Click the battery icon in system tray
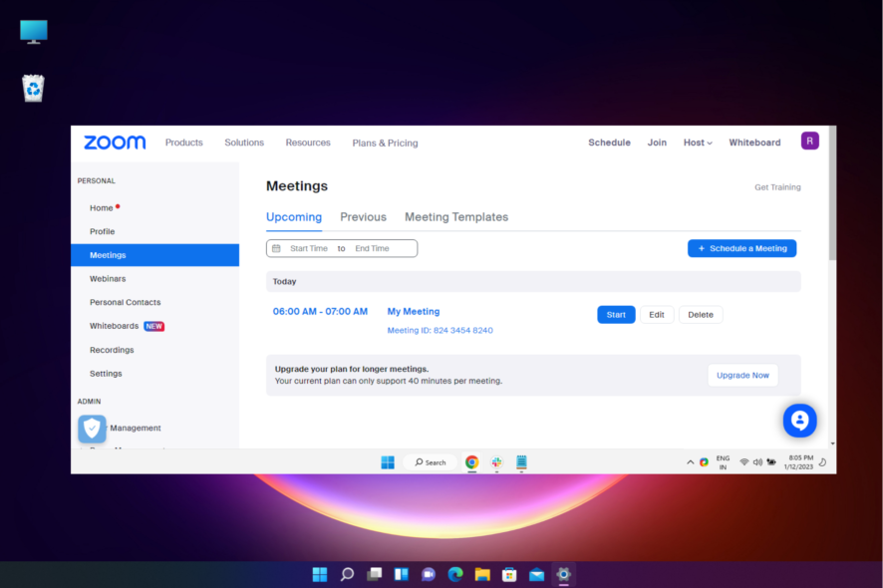The image size is (883, 588). [x=771, y=462]
